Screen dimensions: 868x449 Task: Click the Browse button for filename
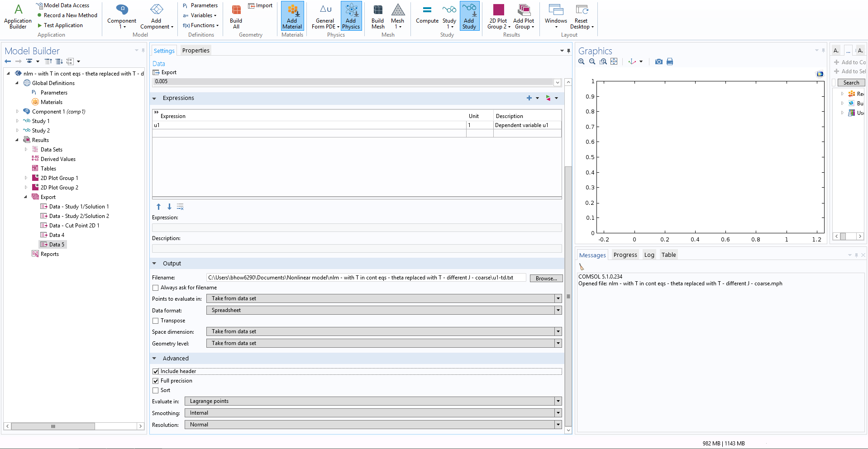[x=546, y=278]
